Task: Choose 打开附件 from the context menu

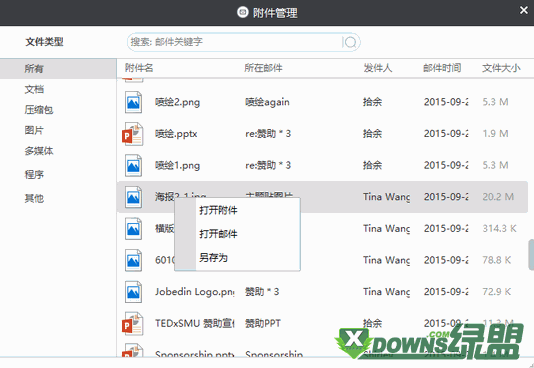Action: coord(218,210)
